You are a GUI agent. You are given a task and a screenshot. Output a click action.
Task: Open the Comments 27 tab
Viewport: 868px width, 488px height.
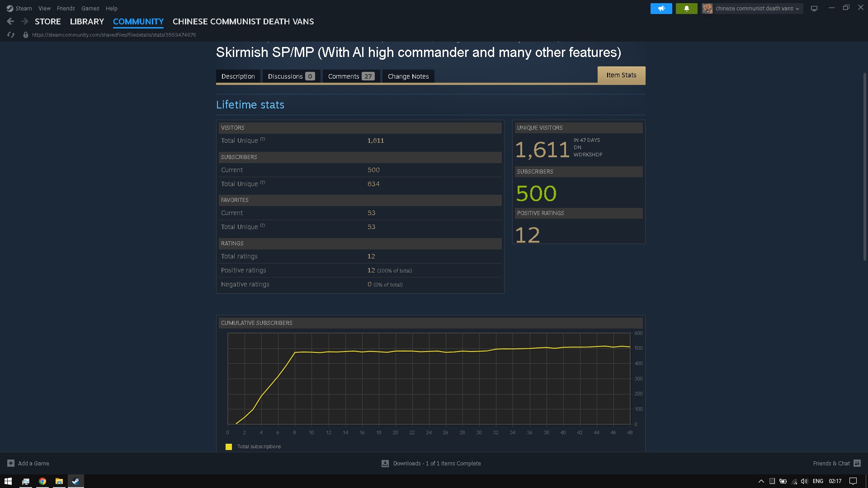(x=351, y=76)
